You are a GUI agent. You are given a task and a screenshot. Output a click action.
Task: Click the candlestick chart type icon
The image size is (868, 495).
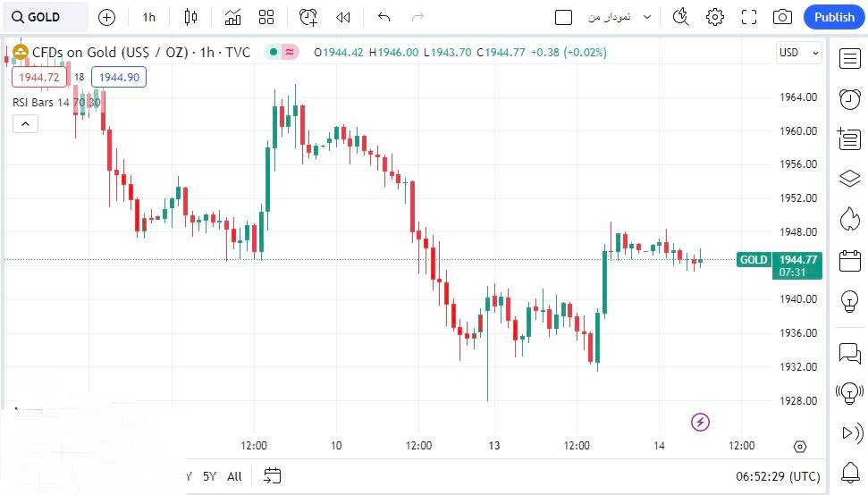point(190,17)
